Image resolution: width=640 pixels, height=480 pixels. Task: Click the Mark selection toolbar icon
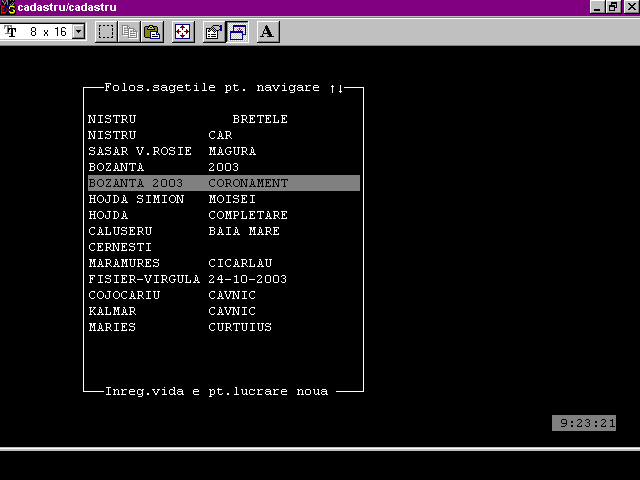point(106,32)
